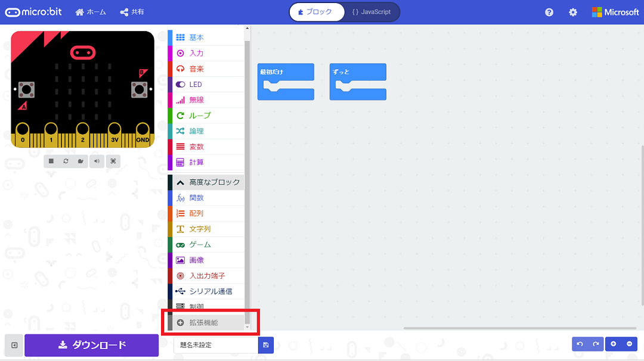Switch to the JavaScript editor tab
This screenshot has width=644, height=361.
coord(371,12)
